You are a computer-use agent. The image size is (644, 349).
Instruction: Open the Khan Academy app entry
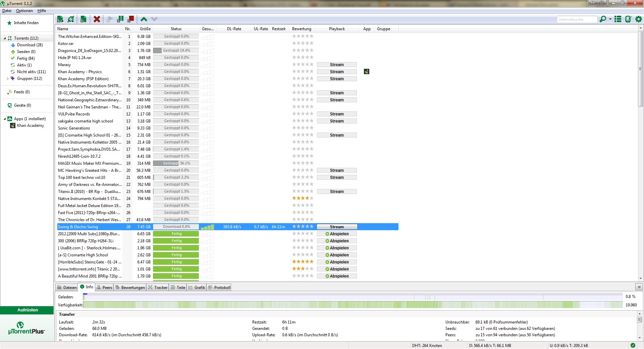tap(30, 126)
